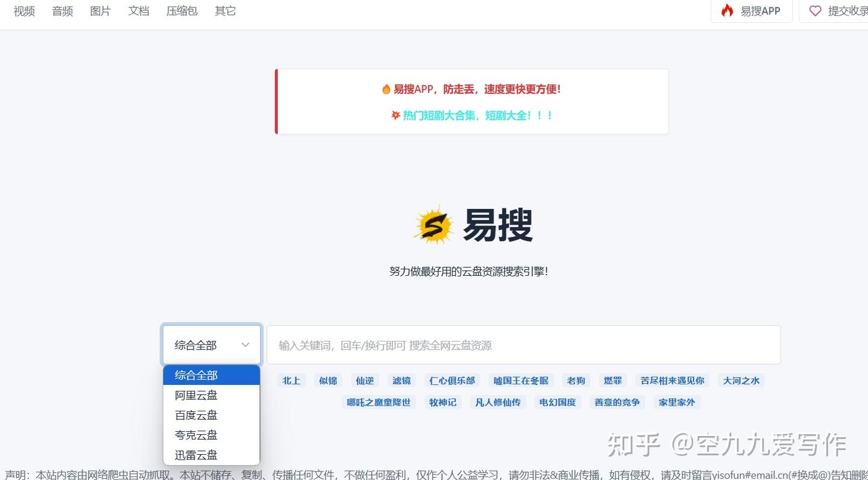Click the 凡人修仙传 keyword tag
The width and height of the screenshot is (868, 480).
[x=498, y=402]
